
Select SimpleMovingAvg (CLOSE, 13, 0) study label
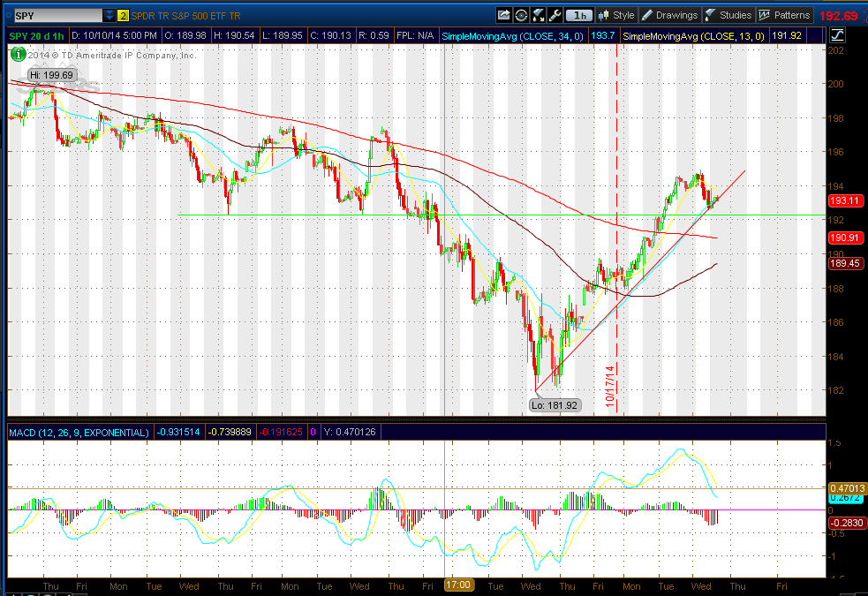[693, 36]
